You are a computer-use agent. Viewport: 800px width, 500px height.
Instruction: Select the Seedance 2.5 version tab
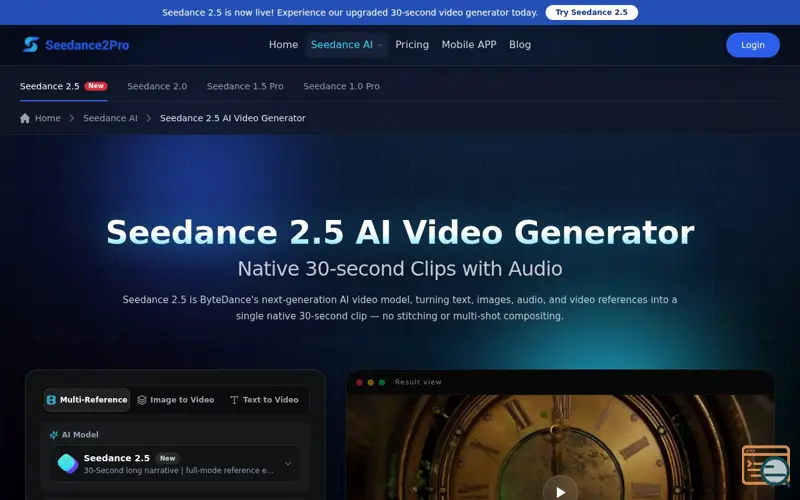(63, 86)
